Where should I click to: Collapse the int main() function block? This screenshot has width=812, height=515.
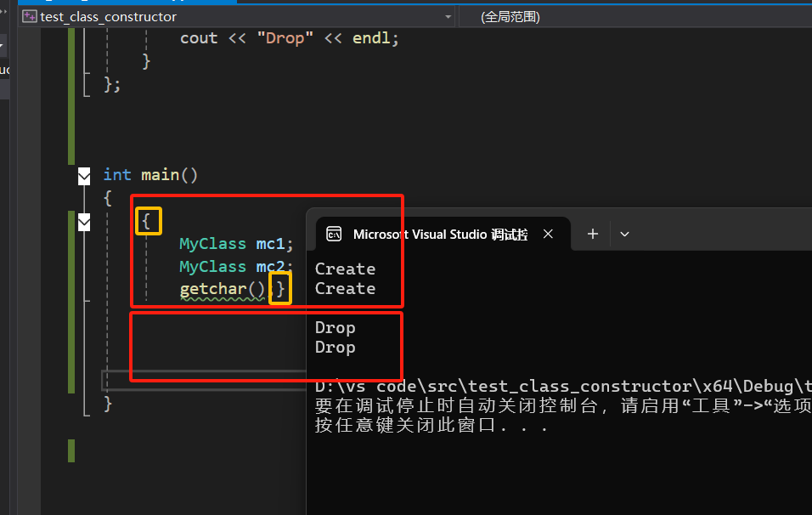pos(84,176)
